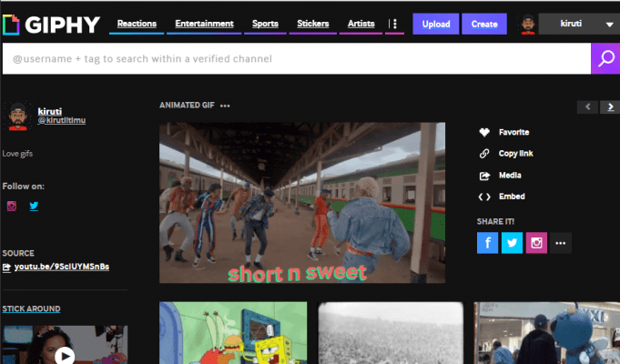620x364 pixels.
Task: Expand the kiruti account dropdown
Action: (x=609, y=24)
